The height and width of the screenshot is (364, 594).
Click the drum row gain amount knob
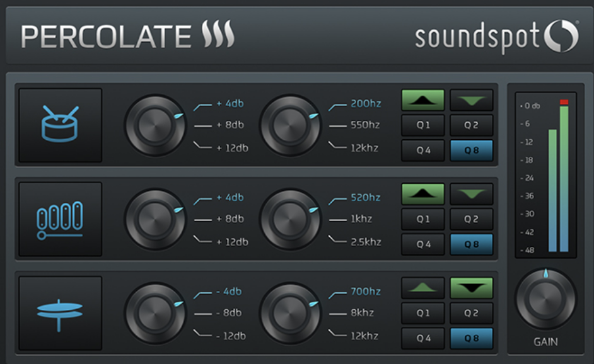(155, 125)
